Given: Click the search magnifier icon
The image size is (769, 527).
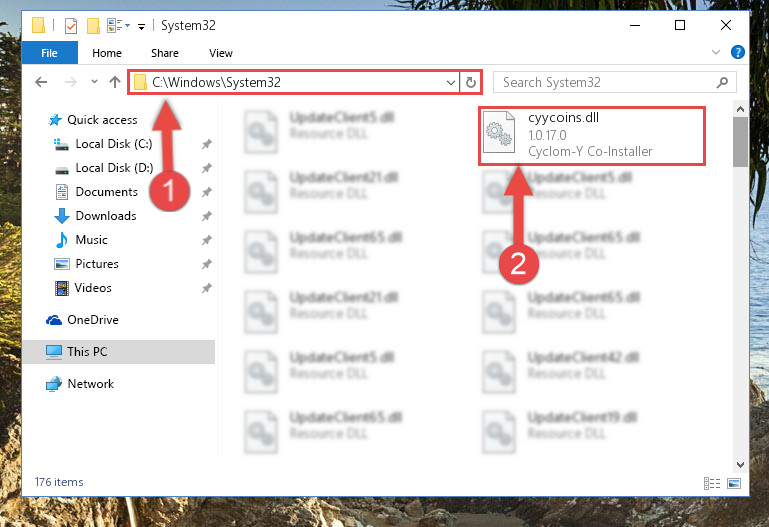Looking at the screenshot, I should 722,82.
